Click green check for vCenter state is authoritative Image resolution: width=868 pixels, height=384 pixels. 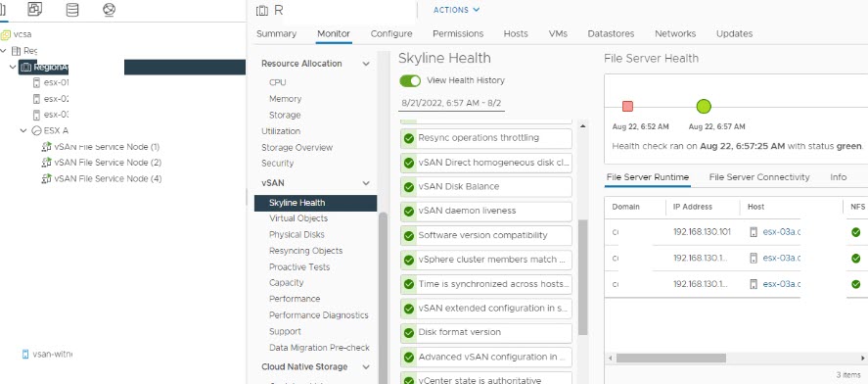pos(409,381)
